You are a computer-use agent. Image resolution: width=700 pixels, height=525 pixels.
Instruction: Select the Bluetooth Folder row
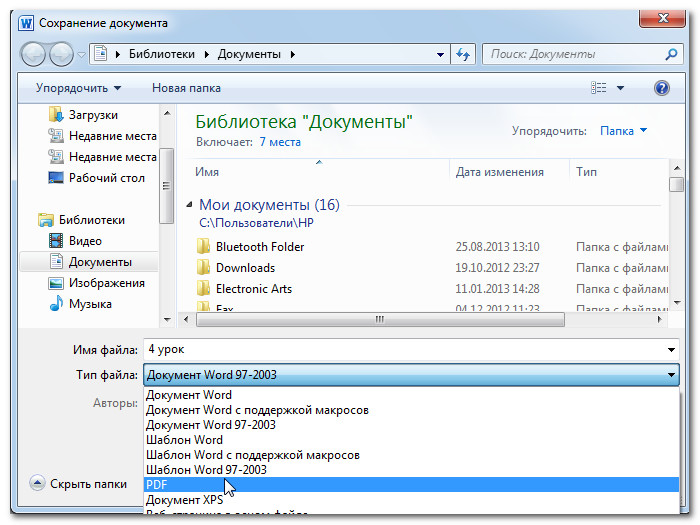[x=431, y=247]
